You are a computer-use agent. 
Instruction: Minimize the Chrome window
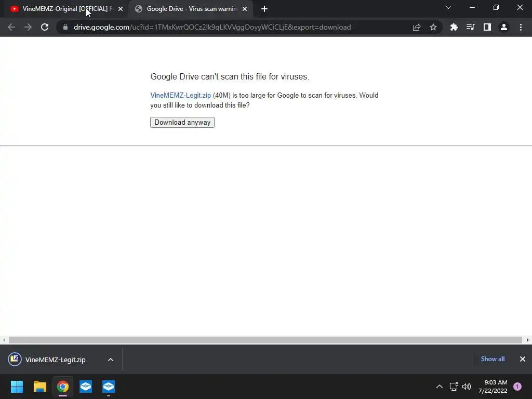click(472, 7)
